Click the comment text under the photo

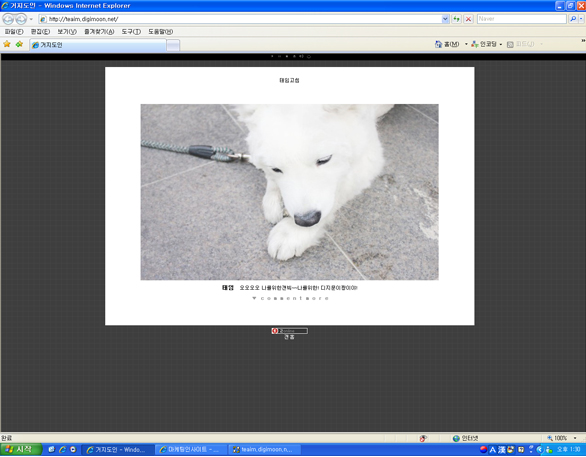click(298, 288)
